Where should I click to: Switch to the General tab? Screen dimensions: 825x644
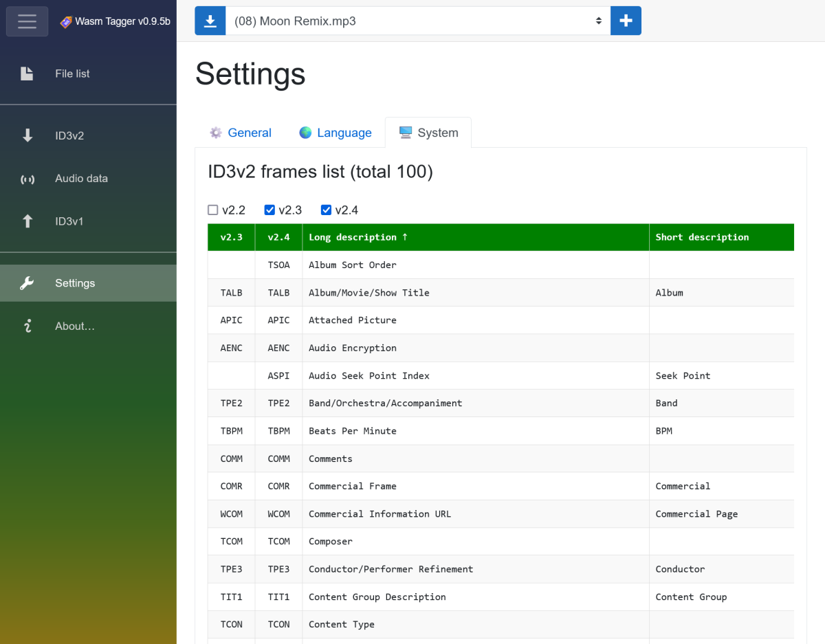pyautogui.click(x=241, y=133)
